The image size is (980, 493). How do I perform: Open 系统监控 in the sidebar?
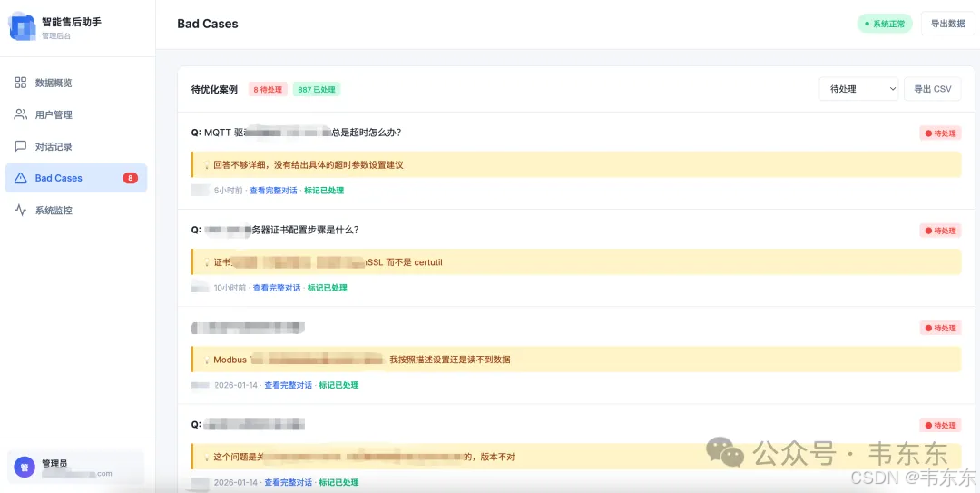[76, 211]
